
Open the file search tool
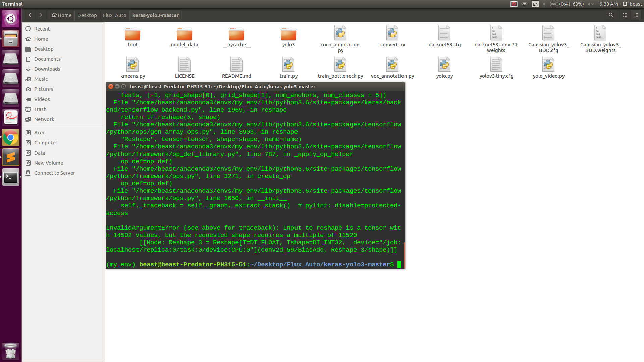coord(611,15)
